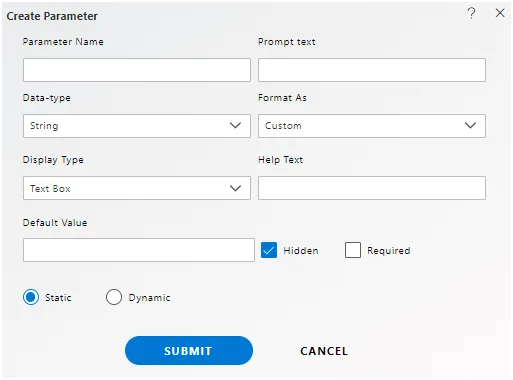
Task: Focus the Parameter Name input field
Action: [x=137, y=70]
